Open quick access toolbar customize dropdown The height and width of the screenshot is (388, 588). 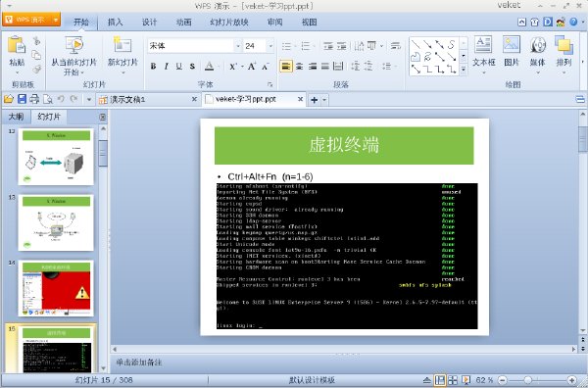click(x=89, y=100)
